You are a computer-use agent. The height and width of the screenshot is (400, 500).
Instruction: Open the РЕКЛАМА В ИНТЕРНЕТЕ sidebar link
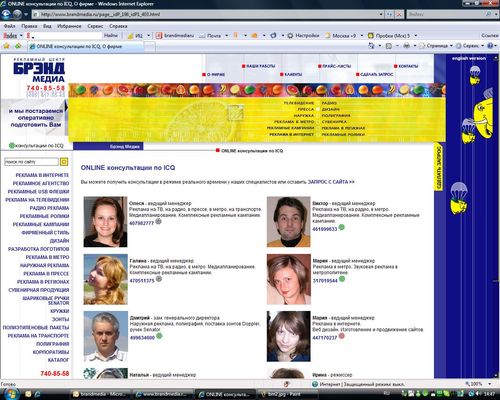coord(42,175)
